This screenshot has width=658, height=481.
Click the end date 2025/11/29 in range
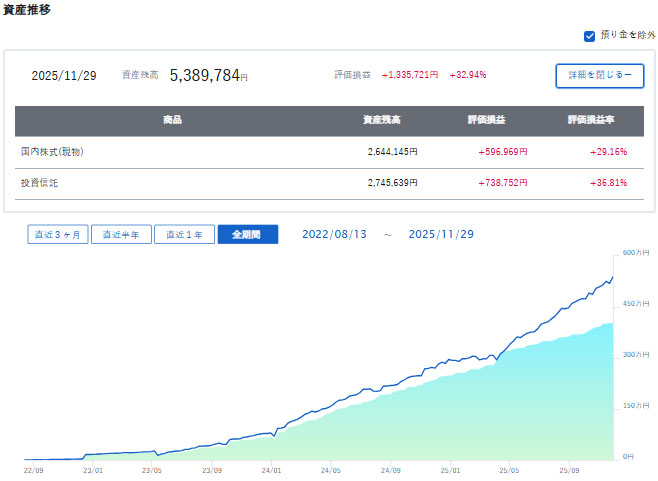coord(443,234)
